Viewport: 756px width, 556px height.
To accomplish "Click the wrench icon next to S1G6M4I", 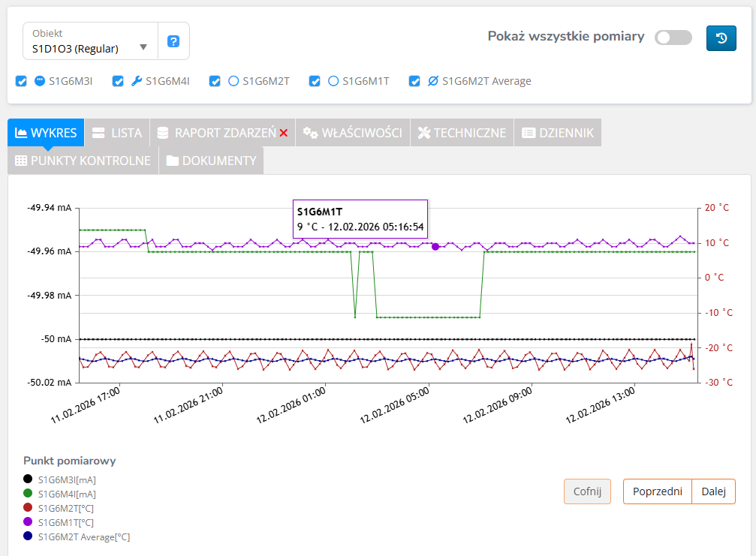I will [136, 81].
